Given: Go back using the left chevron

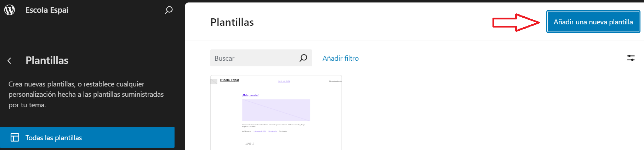Looking at the screenshot, I should [x=10, y=61].
